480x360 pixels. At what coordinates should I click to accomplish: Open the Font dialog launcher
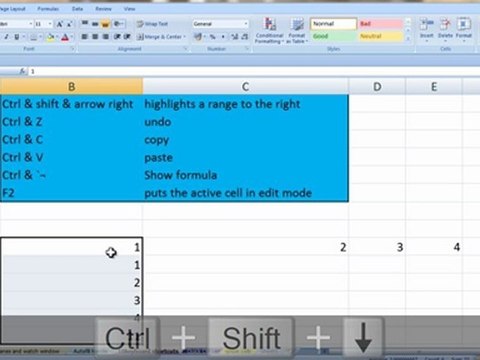(x=72, y=49)
